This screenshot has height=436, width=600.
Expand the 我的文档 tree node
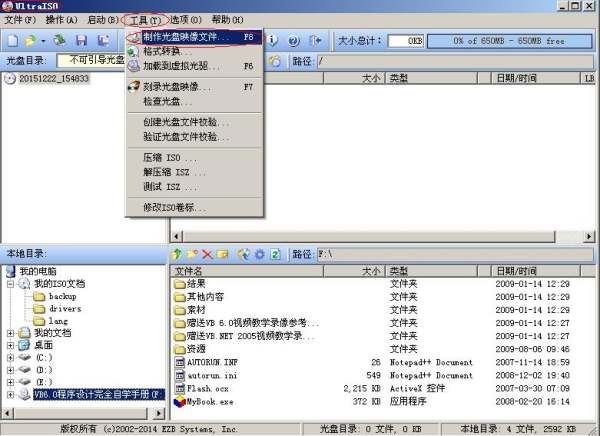click(10, 333)
